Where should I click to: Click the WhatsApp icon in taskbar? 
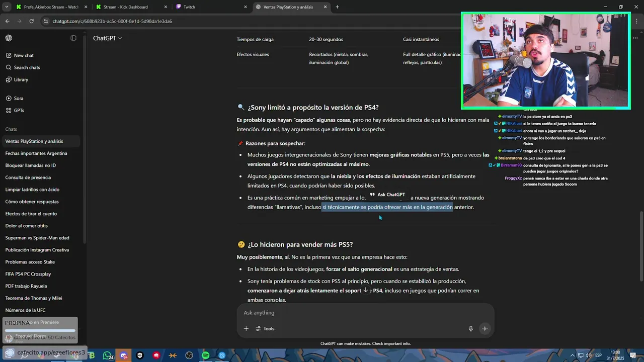(108, 355)
